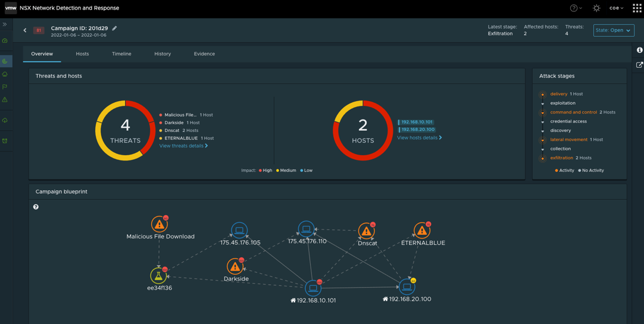Open the blueprint help question-mark icon
Screen dimensions: 644x324
[36, 207]
